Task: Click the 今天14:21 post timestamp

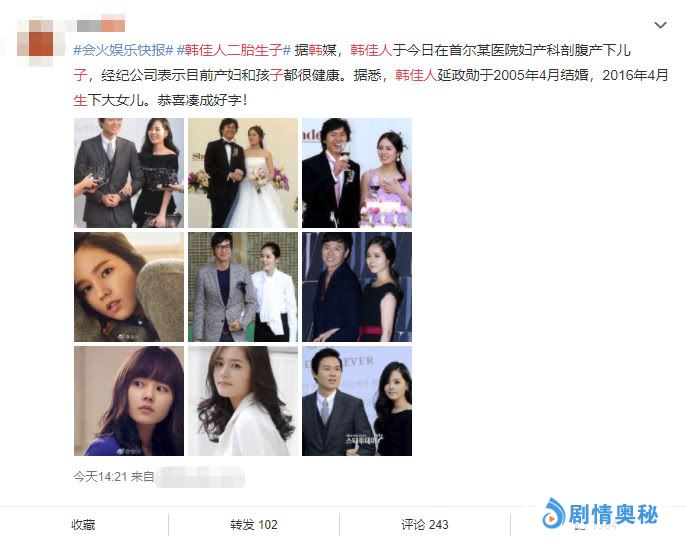Action: tap(100, 476)
